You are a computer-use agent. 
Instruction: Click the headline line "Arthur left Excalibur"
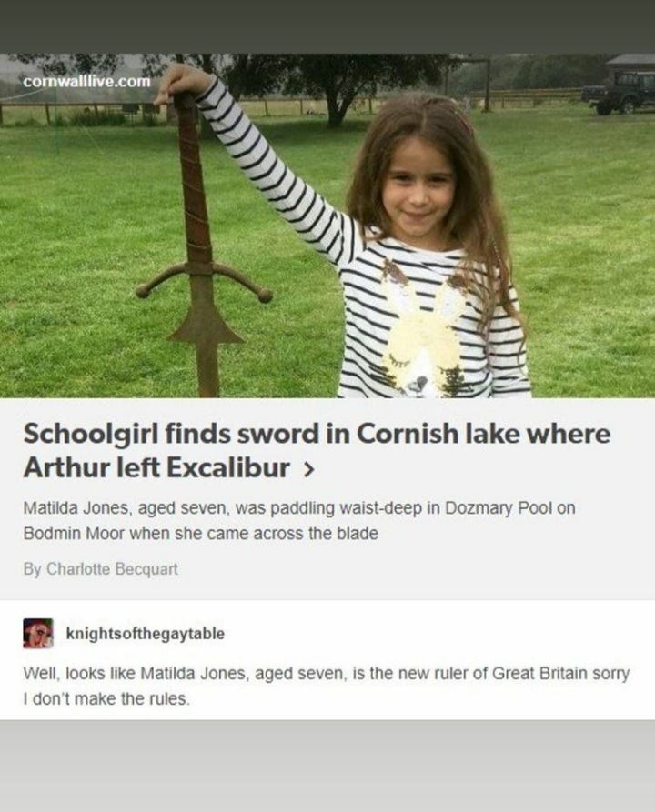click(156, 467)
